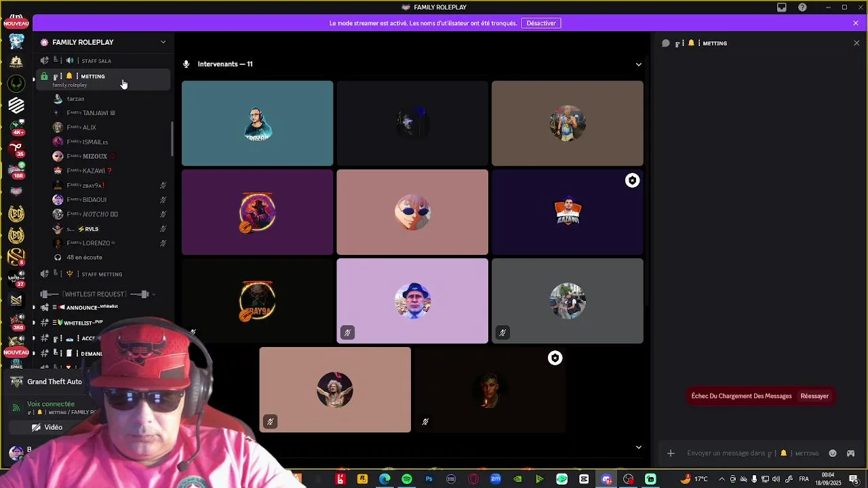
Task: Open the Discord help icon
Action: click(803, 7)
